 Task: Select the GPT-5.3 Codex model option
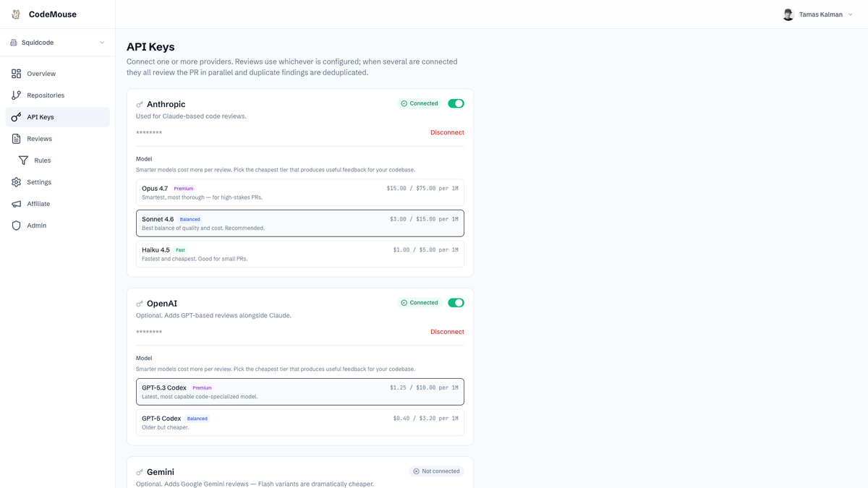300,392
